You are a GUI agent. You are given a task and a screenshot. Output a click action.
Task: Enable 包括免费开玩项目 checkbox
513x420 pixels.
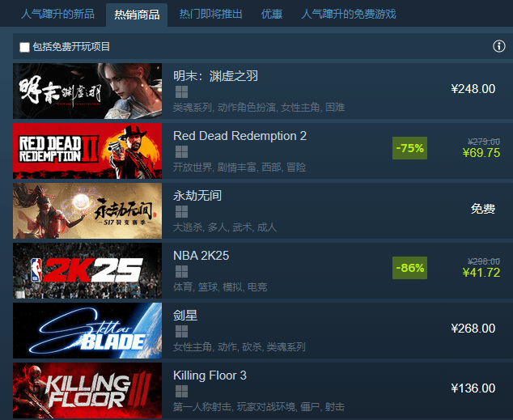click(24, 47)
